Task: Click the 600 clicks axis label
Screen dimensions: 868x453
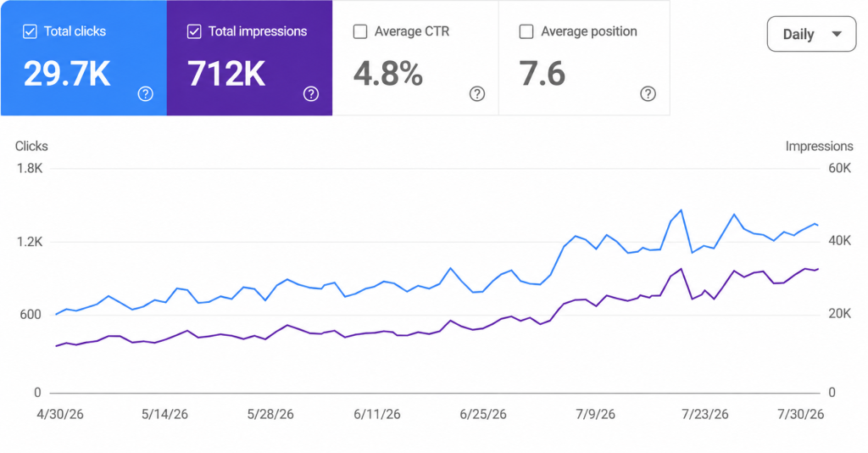Action: [31, 315]
